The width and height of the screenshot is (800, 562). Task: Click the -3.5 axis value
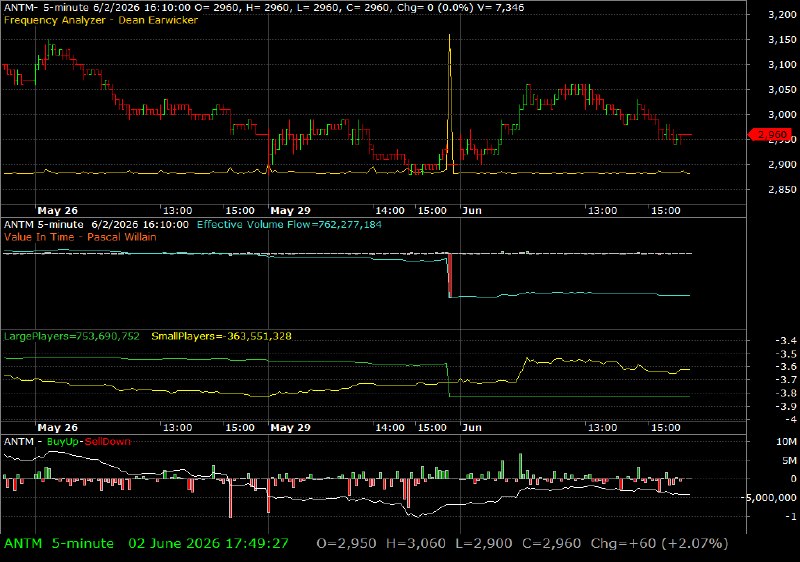click(786, 353)
